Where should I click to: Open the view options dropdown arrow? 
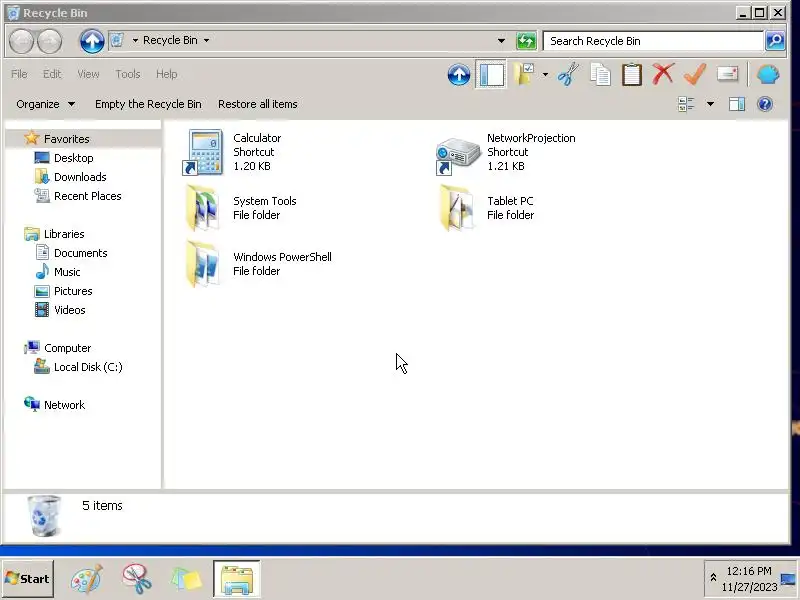point(710,105)
